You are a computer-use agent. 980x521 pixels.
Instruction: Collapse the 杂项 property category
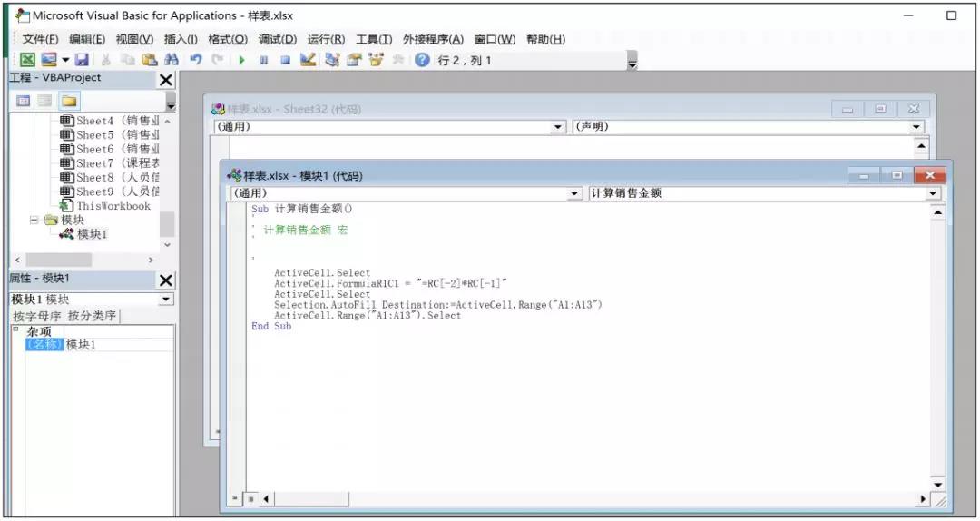click(x=15, y=329)
